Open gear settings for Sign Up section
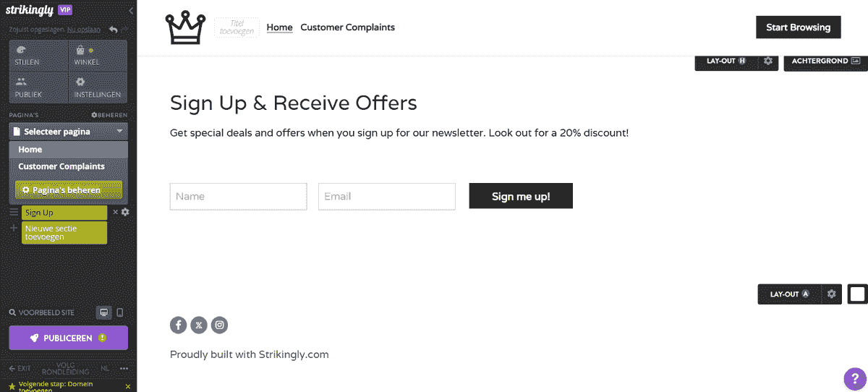This screenshot has width=868, height=392. (125, 212)
